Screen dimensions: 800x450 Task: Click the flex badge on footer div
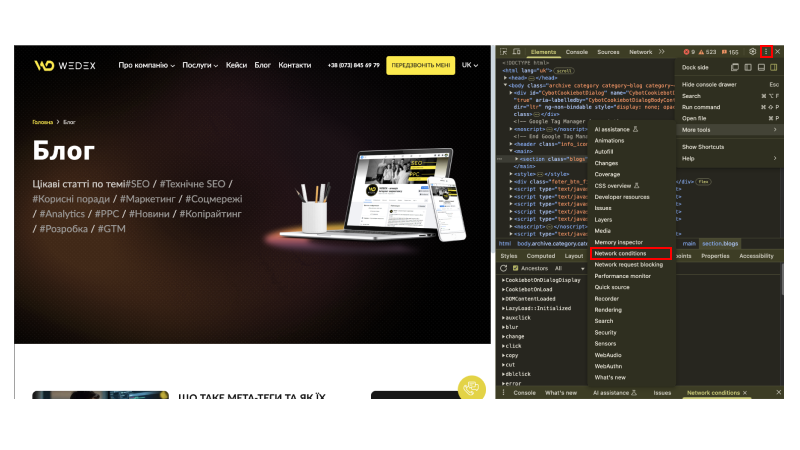coord(704,182)
